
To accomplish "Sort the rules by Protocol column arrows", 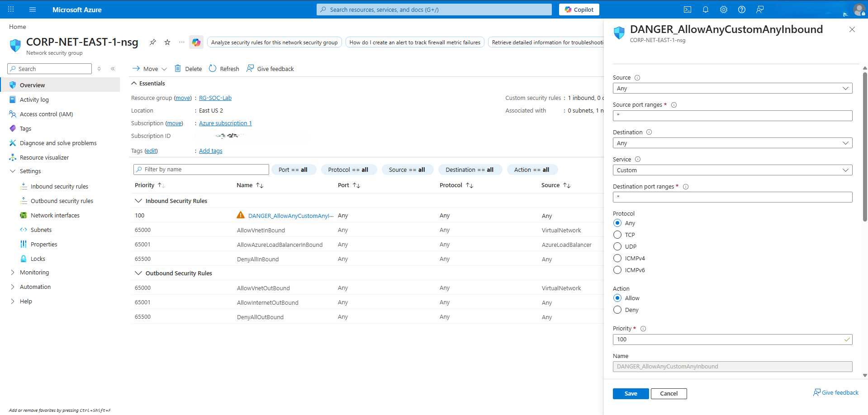I will (x=470, y=185).
